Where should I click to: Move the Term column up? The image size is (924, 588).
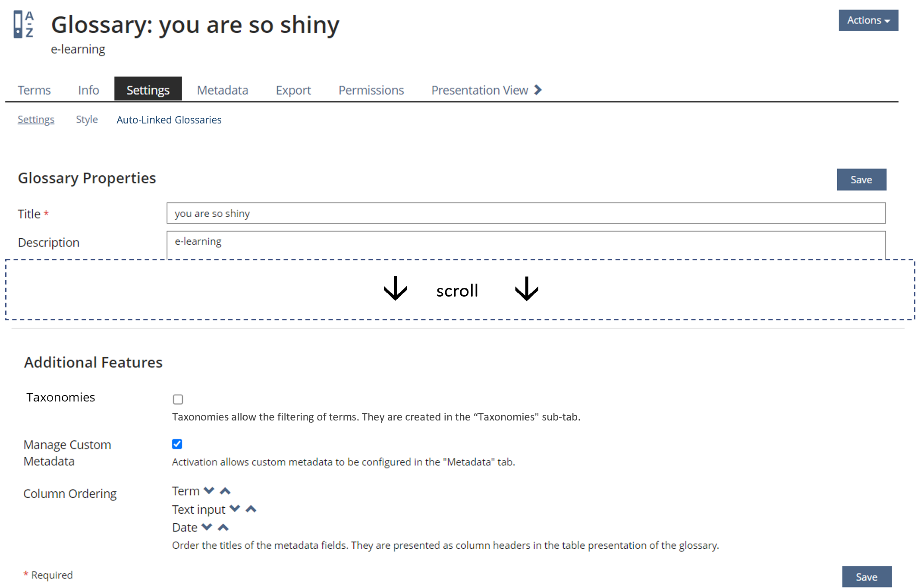[x=225, y=491]
